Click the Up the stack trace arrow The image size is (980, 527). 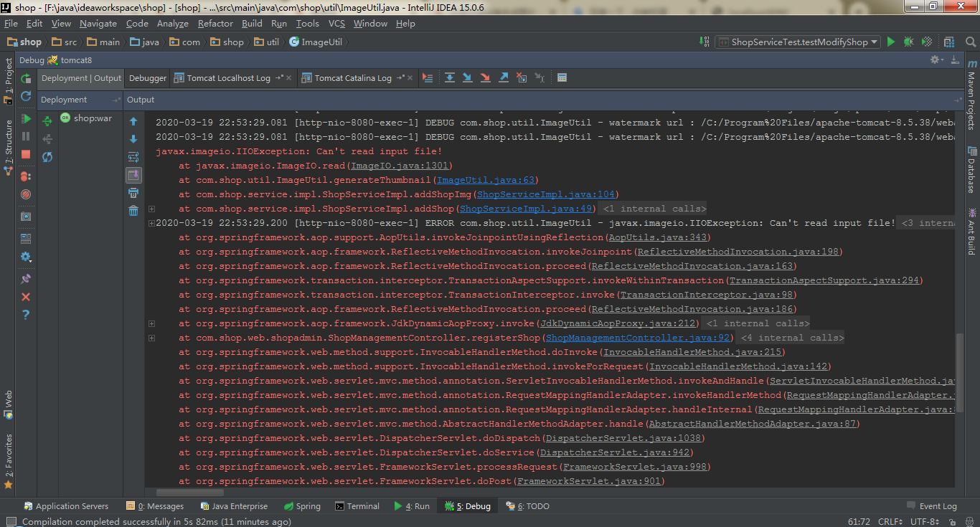(133, 121)
